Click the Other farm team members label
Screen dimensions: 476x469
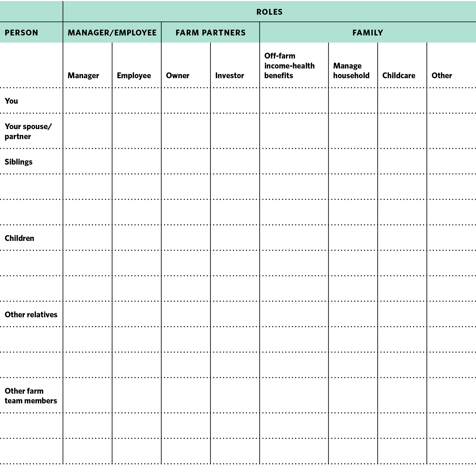click(31, 396)
